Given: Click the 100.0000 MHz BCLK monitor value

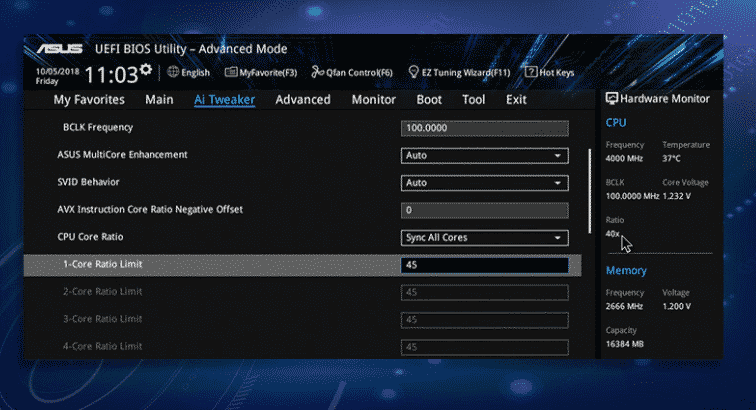Looking at the screenshot, I should click(632, 196).
